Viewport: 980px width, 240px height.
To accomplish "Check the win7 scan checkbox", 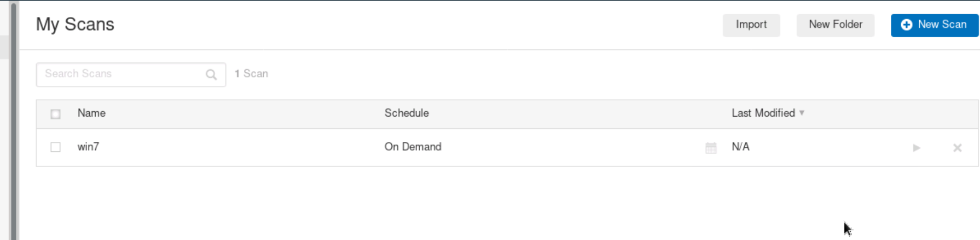I will pyautogui.click(x=55, y=147).
